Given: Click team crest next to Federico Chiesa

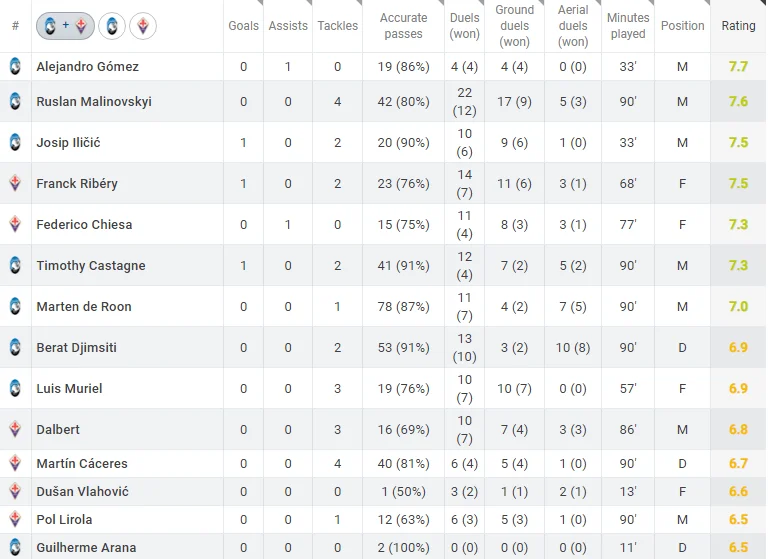Looking at the screenshot, I should pos(15,225).
